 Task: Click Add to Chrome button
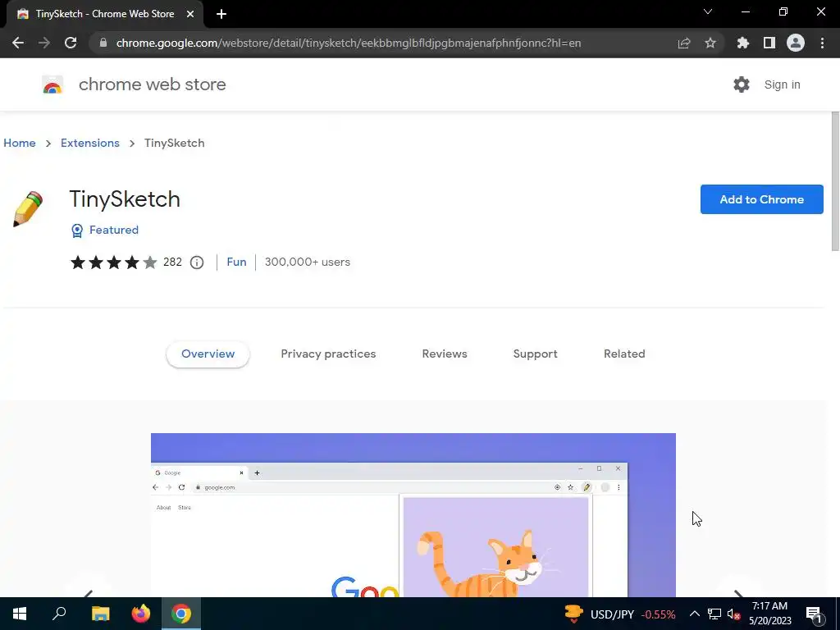pyautogui.click(x=761, y=199)
